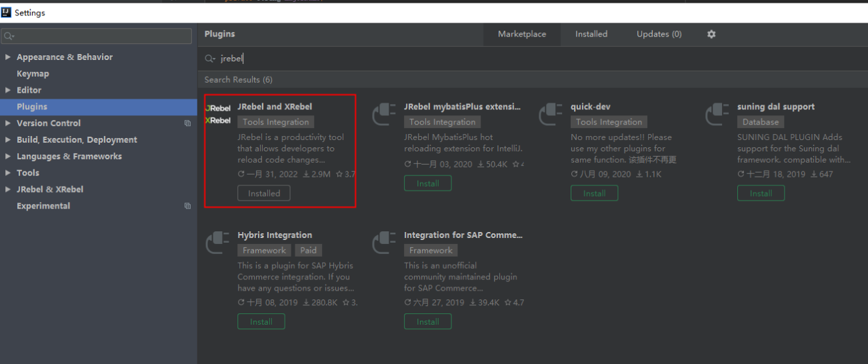Click Tools Integration tag under JRebel and XRebel
The width and height of the screenshot is (868, 364).
[x=276, y=122]
